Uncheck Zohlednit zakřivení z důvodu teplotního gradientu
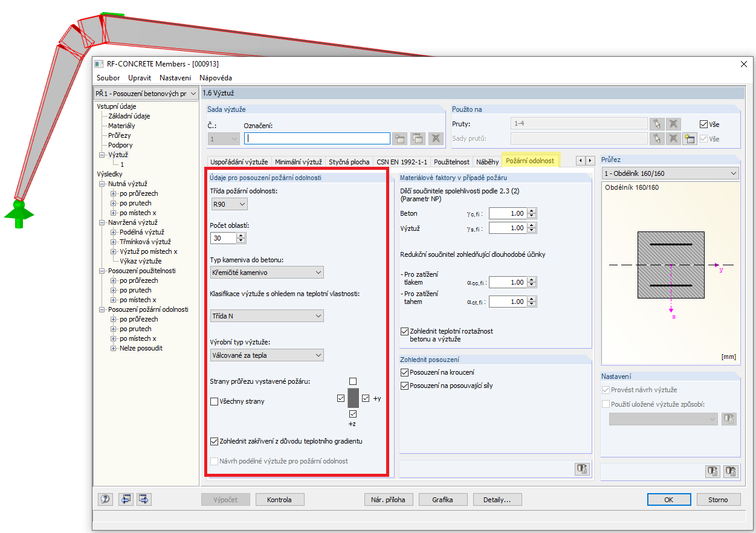756x533 pixels. 214,441
